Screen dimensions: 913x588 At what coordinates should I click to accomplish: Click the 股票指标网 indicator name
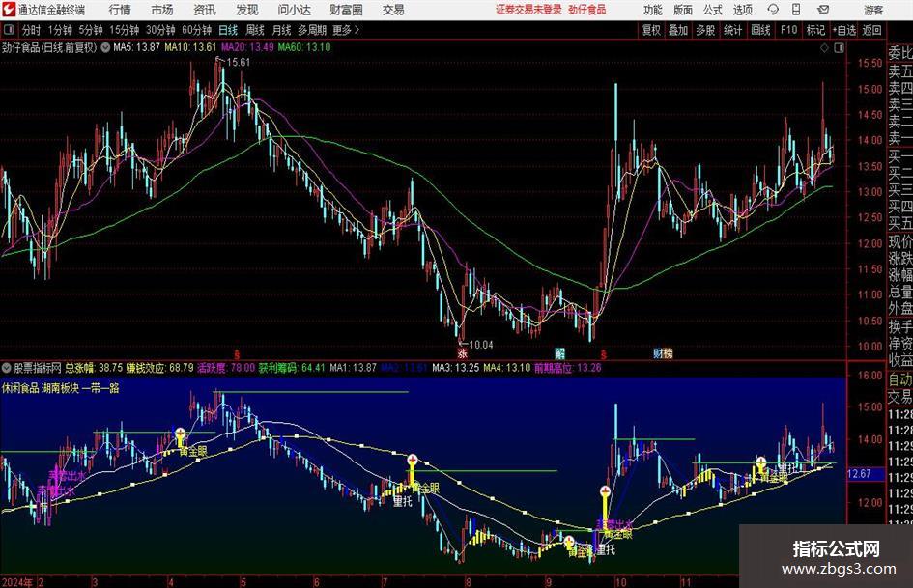38,368
